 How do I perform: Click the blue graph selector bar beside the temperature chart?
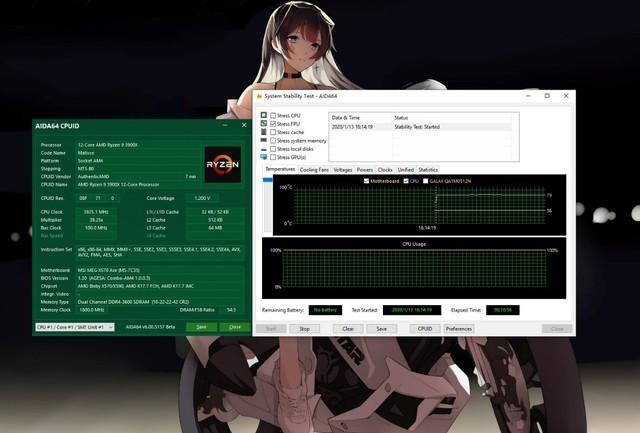267,180
